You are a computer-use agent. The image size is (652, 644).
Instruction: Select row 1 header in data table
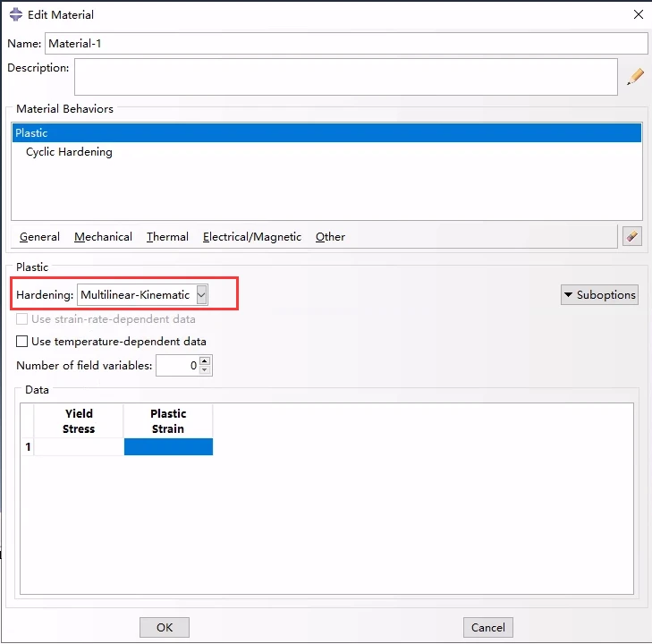click(28, 447)
